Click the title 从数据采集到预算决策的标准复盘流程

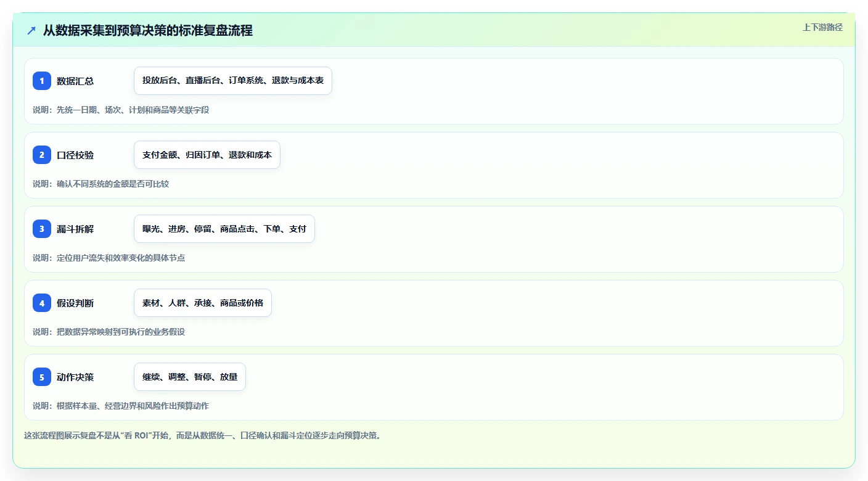pos(148,30)
